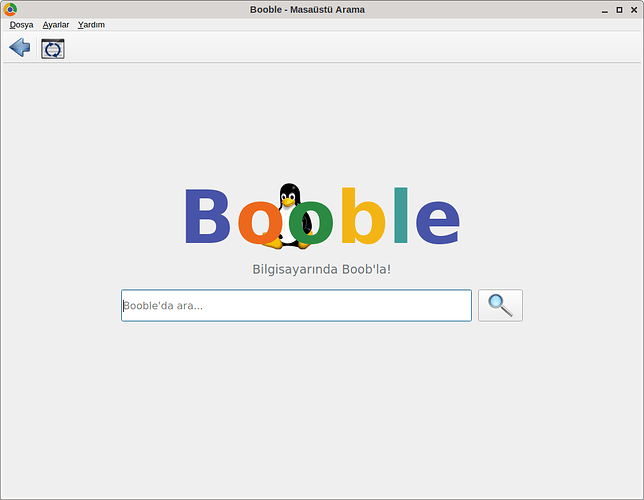644x500 pixels.
Task: Click the blue letter B in logo
Action: click(x=207, y=217)
